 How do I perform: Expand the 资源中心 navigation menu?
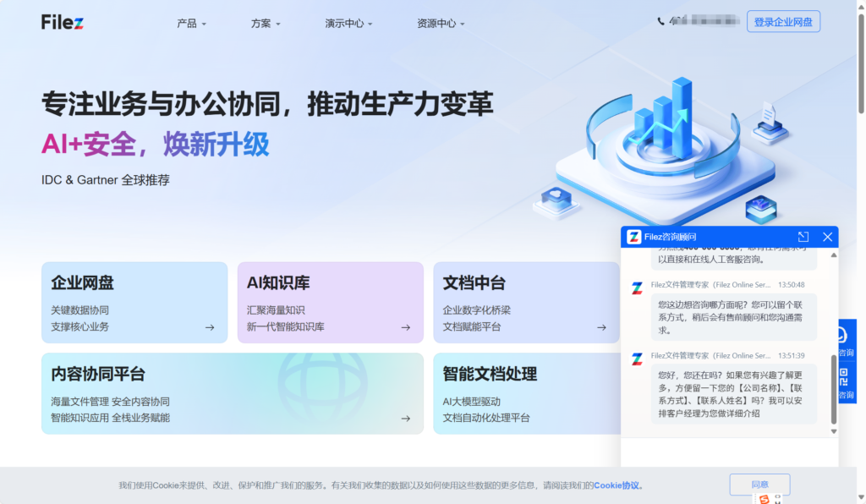click(x=441, y=24)
